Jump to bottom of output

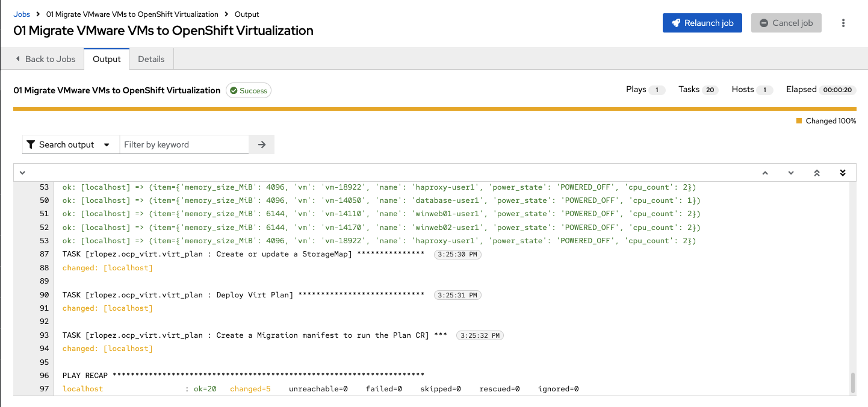(843, 173)
